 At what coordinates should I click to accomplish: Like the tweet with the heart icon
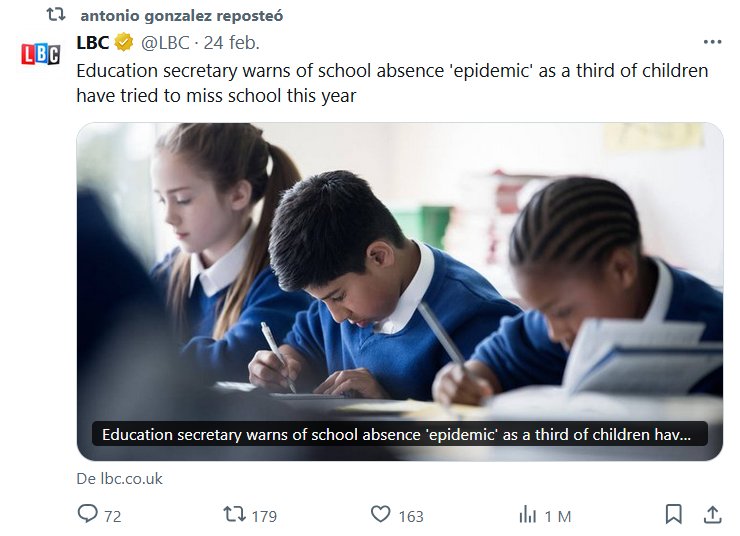pyautogui.click(x=380, y=514)
